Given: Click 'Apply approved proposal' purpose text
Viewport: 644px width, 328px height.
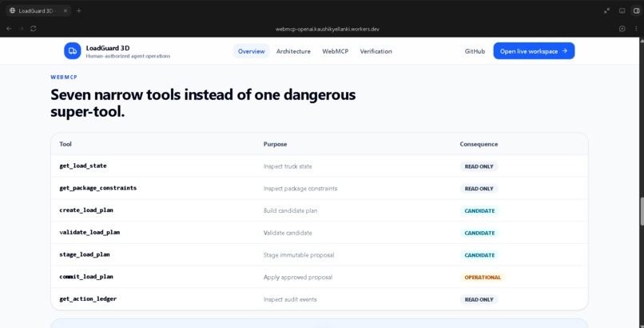Looking at the screenshot, I should click(x=298, y=278).
